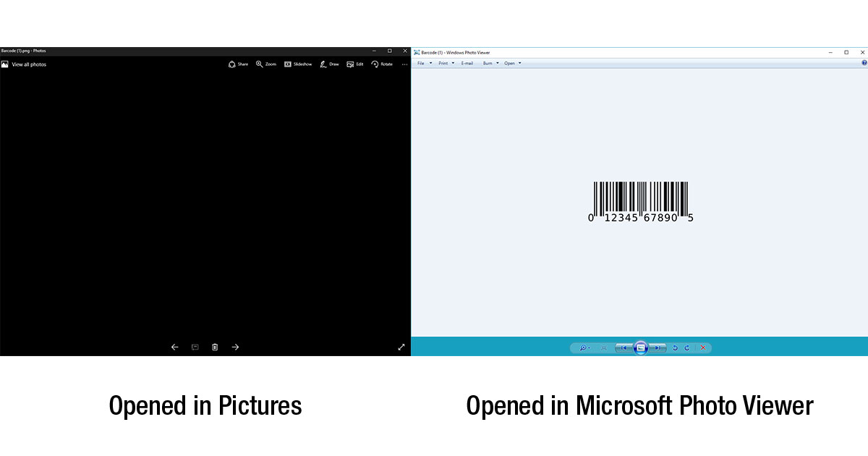Rotate image counterclockwise in Photo Viewer
Image resolution: width=868 pixels, height=456 pixels.
(675, 347)
